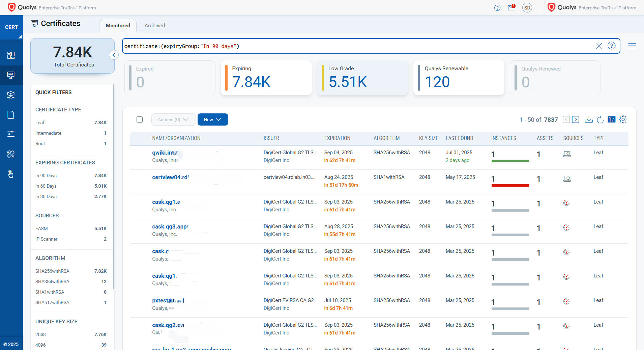Screen dimensions: 644x350
Task: Click source icon for the qwiki row
Action: 567,154
